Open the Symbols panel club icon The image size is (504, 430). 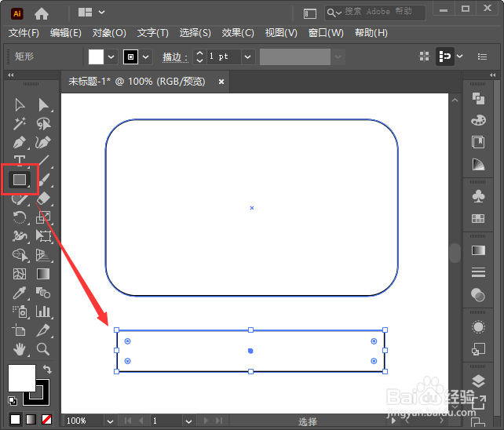478,196
